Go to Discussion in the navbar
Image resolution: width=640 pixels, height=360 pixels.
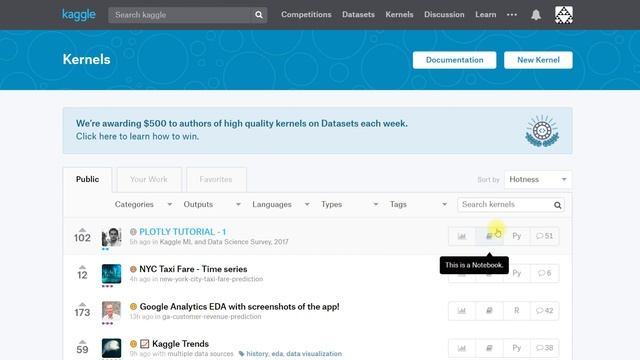(x=444, y=15)
